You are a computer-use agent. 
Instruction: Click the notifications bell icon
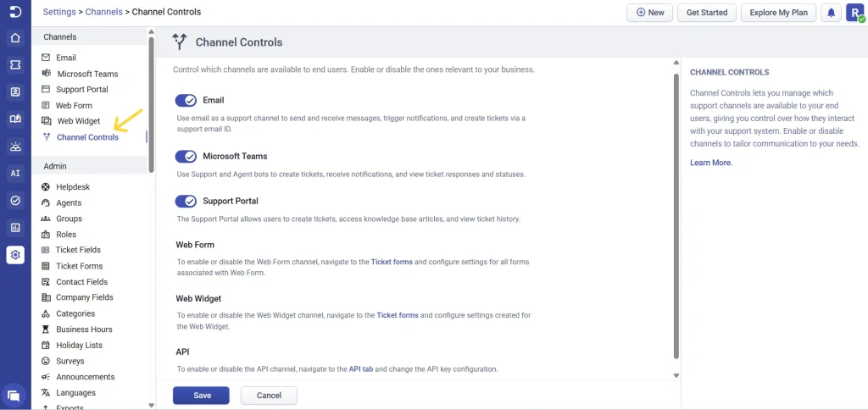point(831,13)
